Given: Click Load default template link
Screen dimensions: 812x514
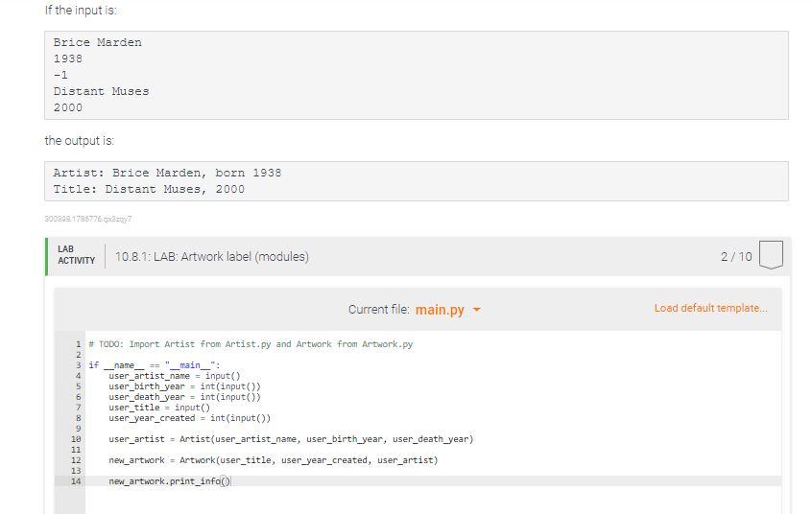Looking at the screenshot, I should point(710,308).
